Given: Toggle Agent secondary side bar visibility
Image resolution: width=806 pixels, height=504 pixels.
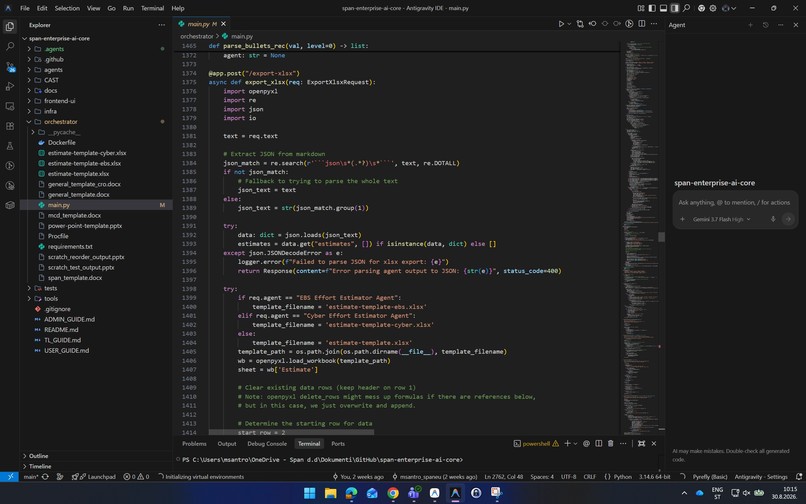Looking at the screenshot, I should (675, 8).
